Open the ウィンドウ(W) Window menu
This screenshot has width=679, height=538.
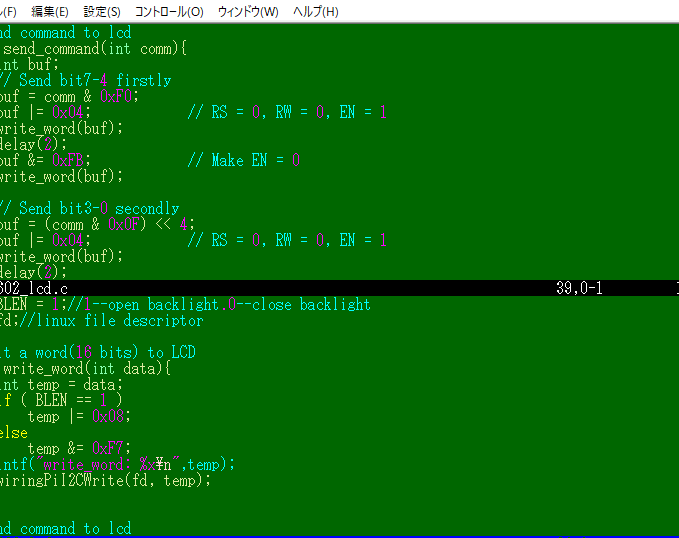(x=248, y=12)
